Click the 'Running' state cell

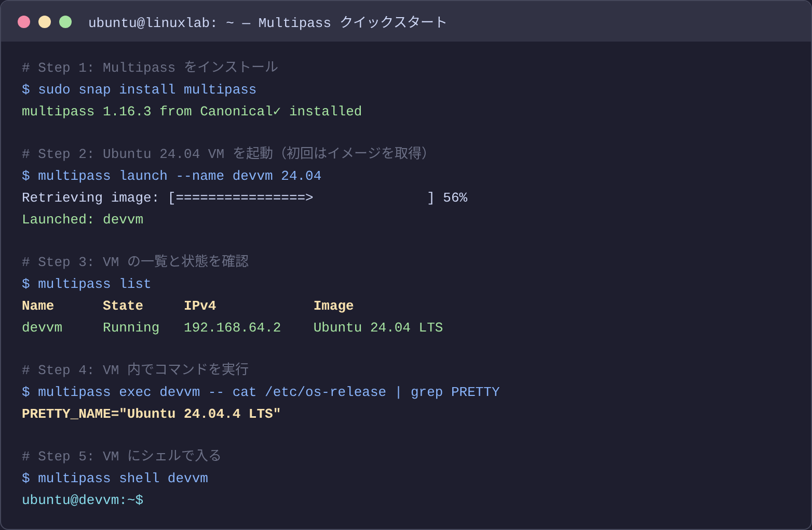pos(131,327)
